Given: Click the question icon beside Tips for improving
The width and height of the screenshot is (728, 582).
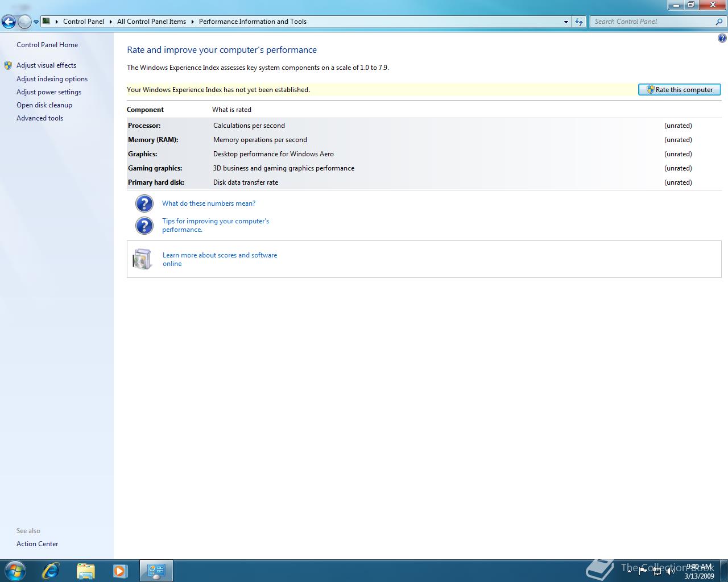Looking at the screenshot, I should pyautogui.click(x=144, y=226).
